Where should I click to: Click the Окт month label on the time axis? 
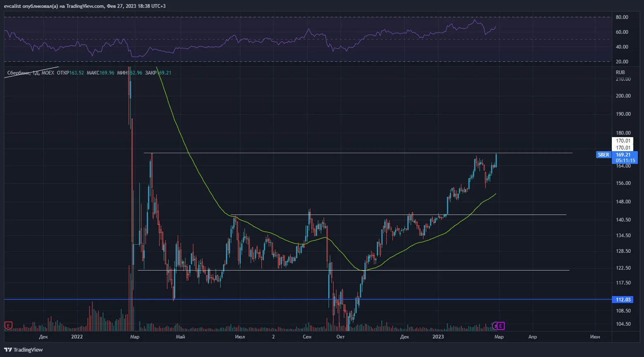click(x=340, y=337)
